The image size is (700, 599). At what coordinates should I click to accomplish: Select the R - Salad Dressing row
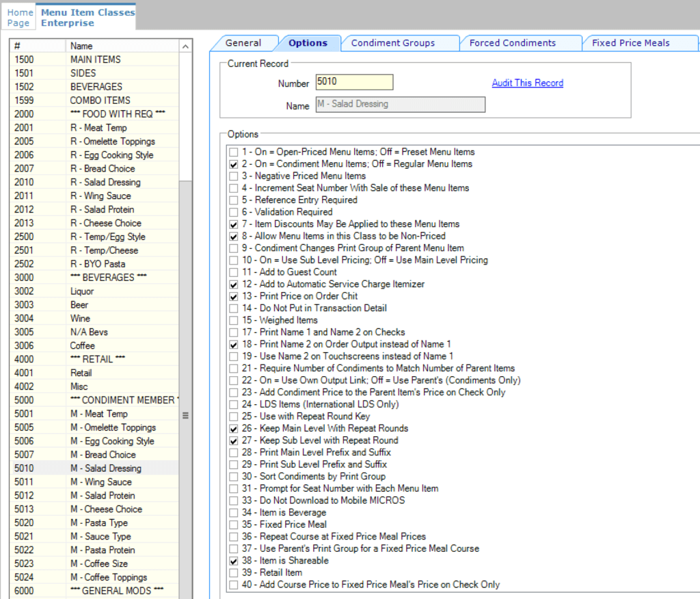[x=94, y=183]
